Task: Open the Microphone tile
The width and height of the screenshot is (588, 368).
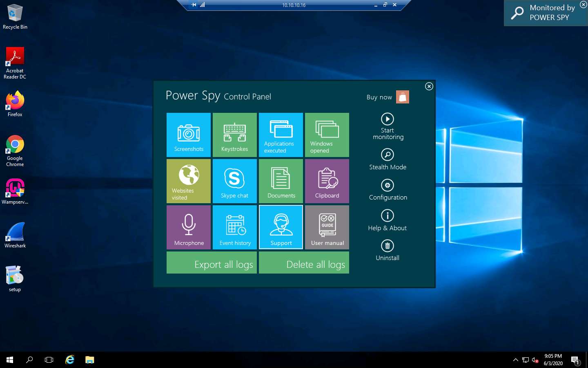Action: point(189,227)
